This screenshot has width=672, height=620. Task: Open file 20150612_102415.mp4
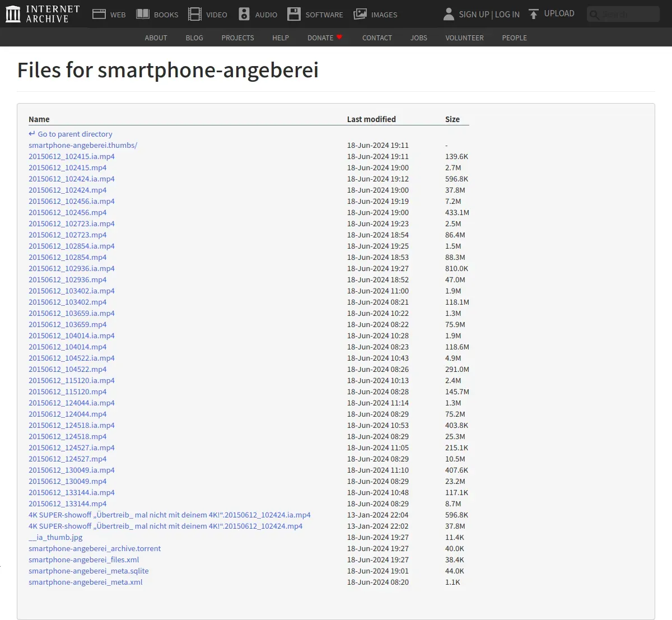(67, 167)
